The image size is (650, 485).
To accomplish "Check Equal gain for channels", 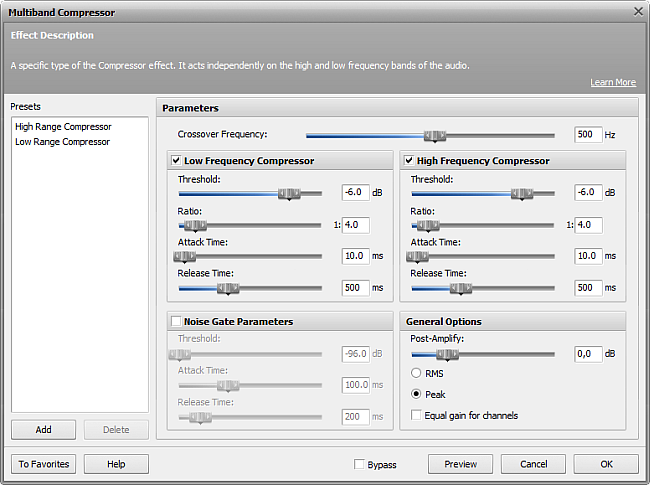I will (x=416, y=415).
